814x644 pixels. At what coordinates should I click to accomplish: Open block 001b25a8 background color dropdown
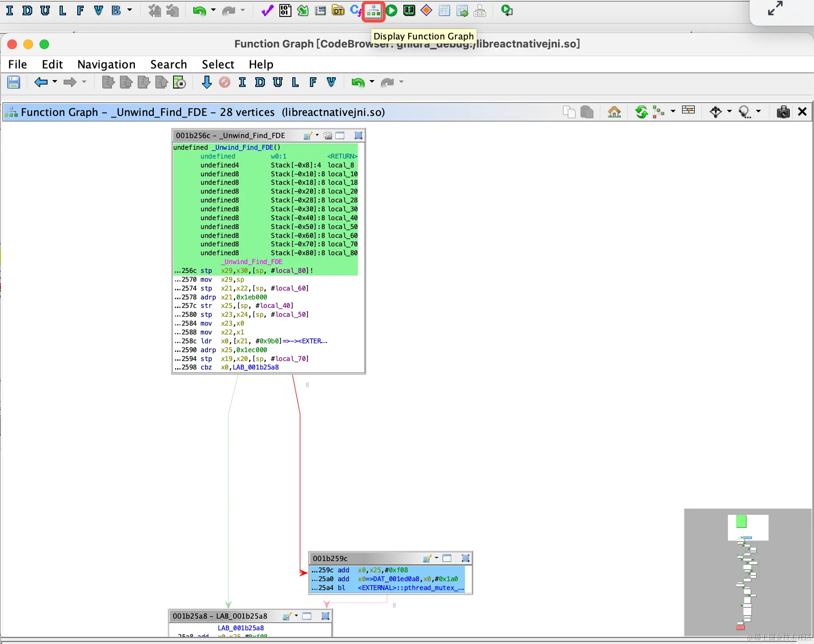296,616
